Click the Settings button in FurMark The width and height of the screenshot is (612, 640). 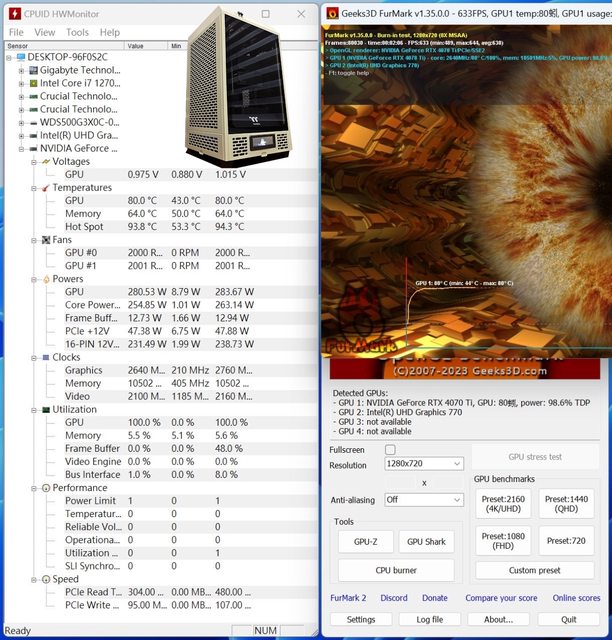tap(361, 619)
